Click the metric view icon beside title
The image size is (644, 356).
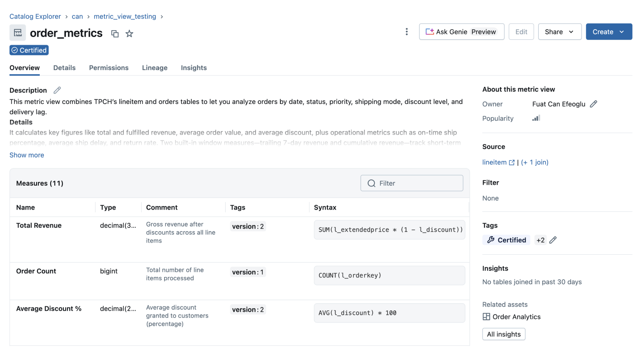pyautogui.click(x=18, y=33)
